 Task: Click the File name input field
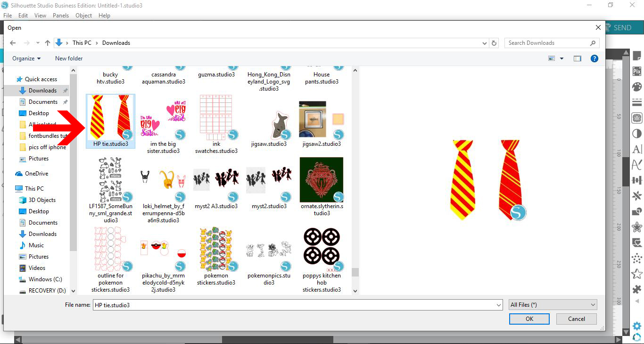tap(294, 305)
